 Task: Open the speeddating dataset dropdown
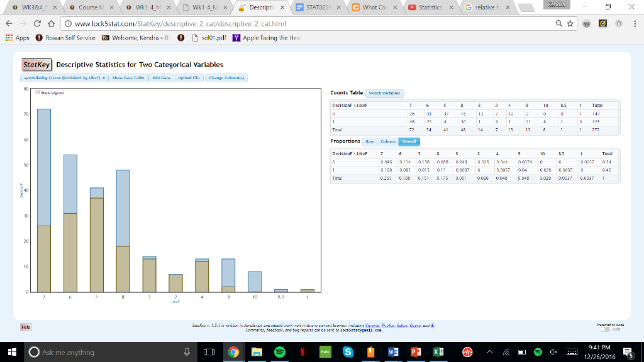click(x=64, y=77)
